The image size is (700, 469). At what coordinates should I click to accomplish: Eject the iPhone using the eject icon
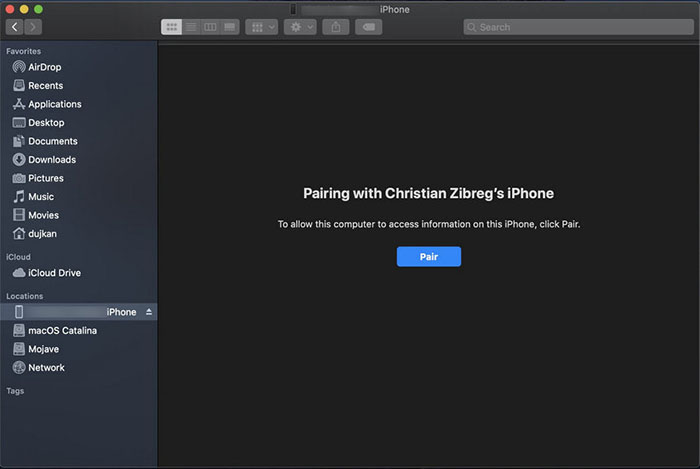149,312
